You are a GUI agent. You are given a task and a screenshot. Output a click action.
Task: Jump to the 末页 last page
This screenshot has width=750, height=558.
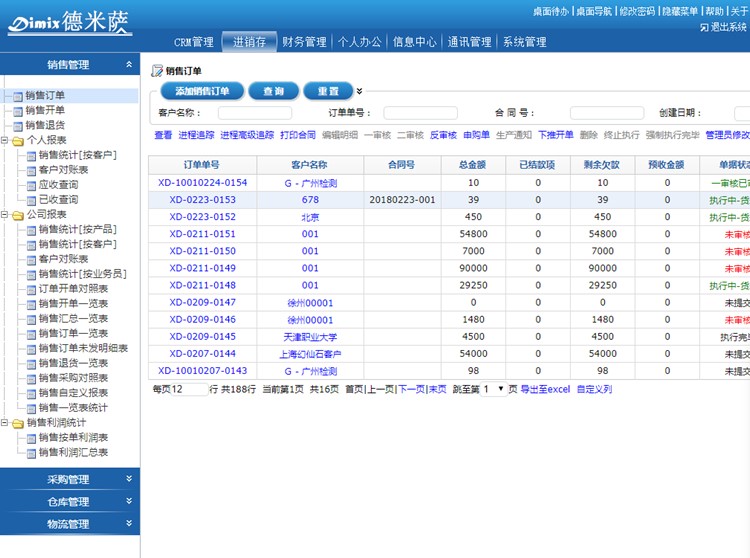tap(438, 389)
